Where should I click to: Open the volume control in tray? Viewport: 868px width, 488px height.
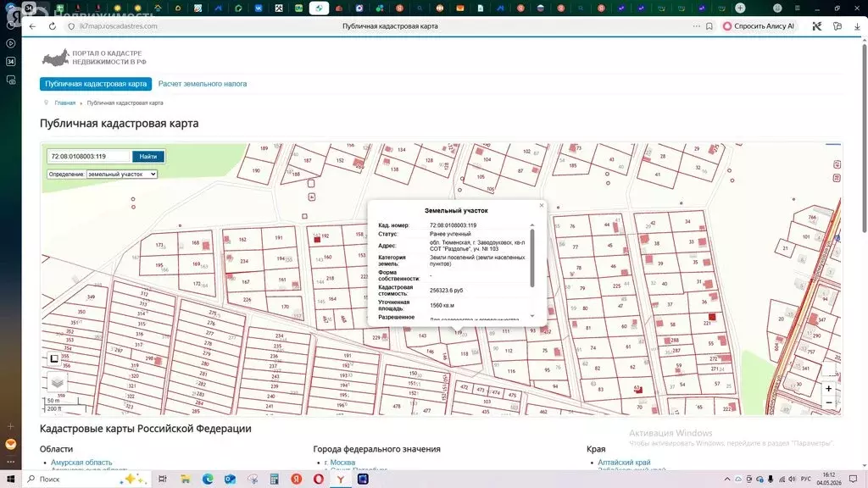pyautogui.click(x=792, y=480)
